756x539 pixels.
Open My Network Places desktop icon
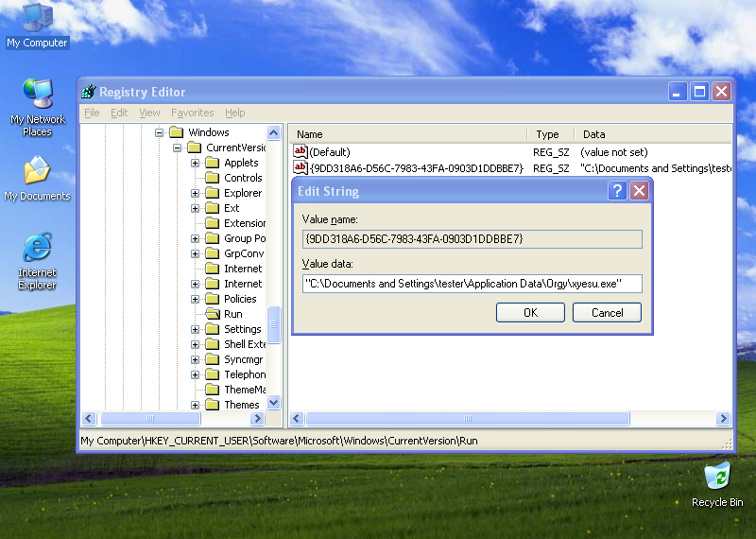click(37, 95)
